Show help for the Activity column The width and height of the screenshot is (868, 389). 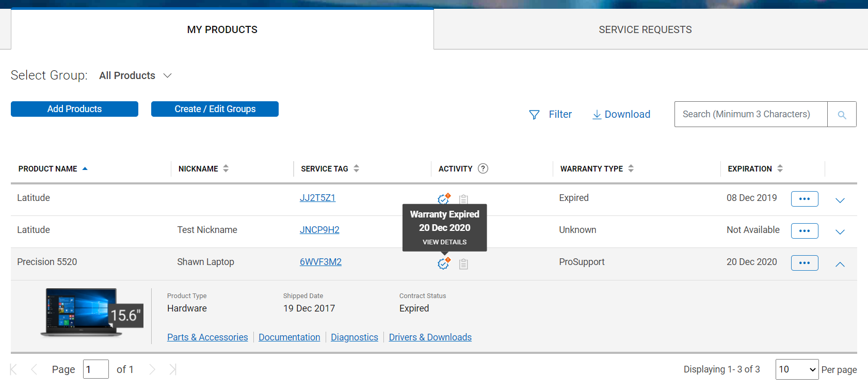point(483,168)
